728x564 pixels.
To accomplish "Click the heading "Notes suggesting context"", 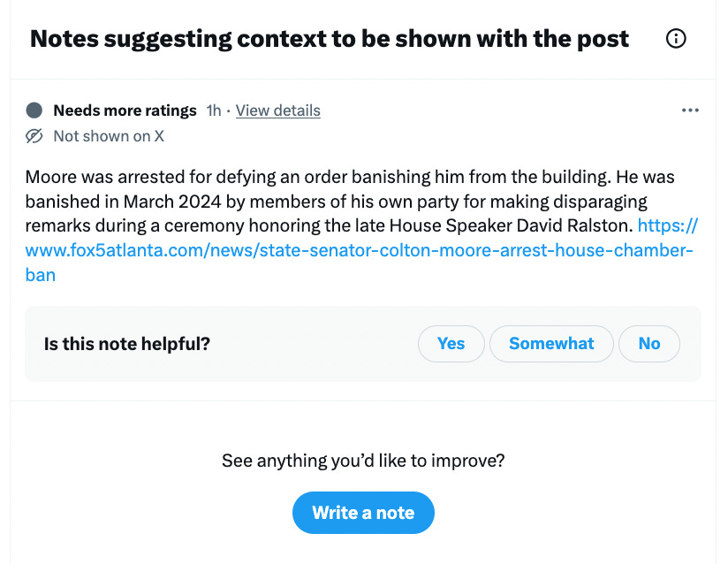I will tap(329, 38).
